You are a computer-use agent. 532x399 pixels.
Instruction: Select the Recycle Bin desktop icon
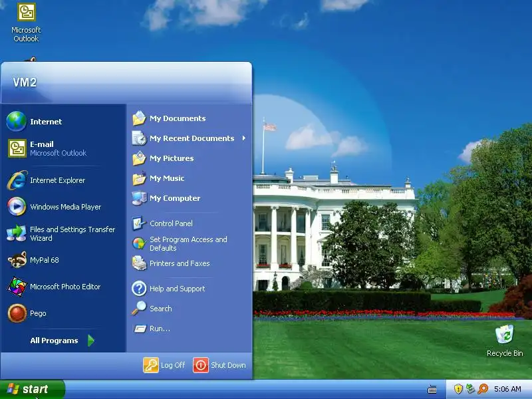tap(505, 341)
